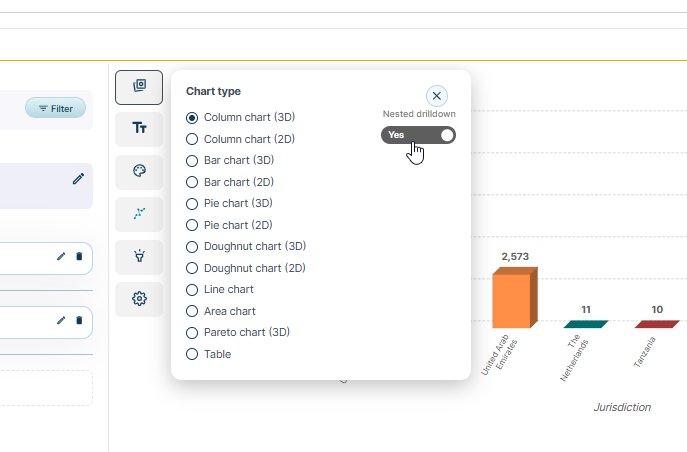
Task: Select Column chart (2D) option
Action: pyautogui.click(x=192, y=139)
